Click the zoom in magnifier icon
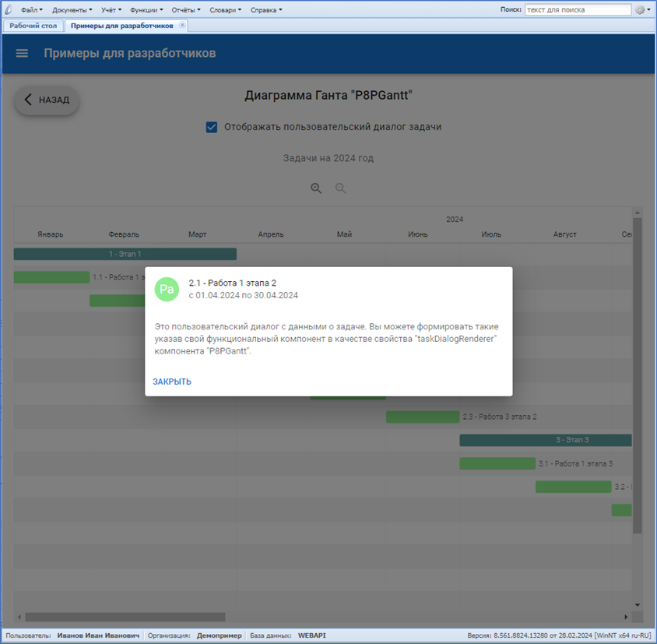Image resolution: width=657 pixels, height=644 pixels. (316, 188)
